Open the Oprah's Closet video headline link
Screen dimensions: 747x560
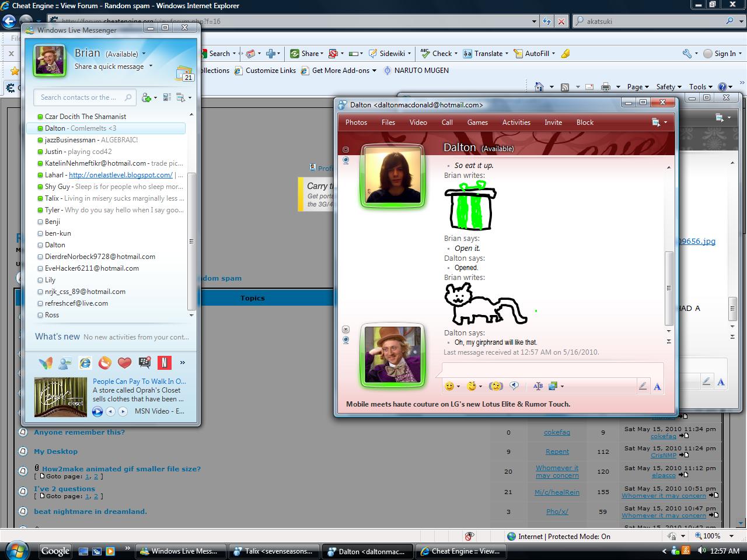[x=139, y=381]
